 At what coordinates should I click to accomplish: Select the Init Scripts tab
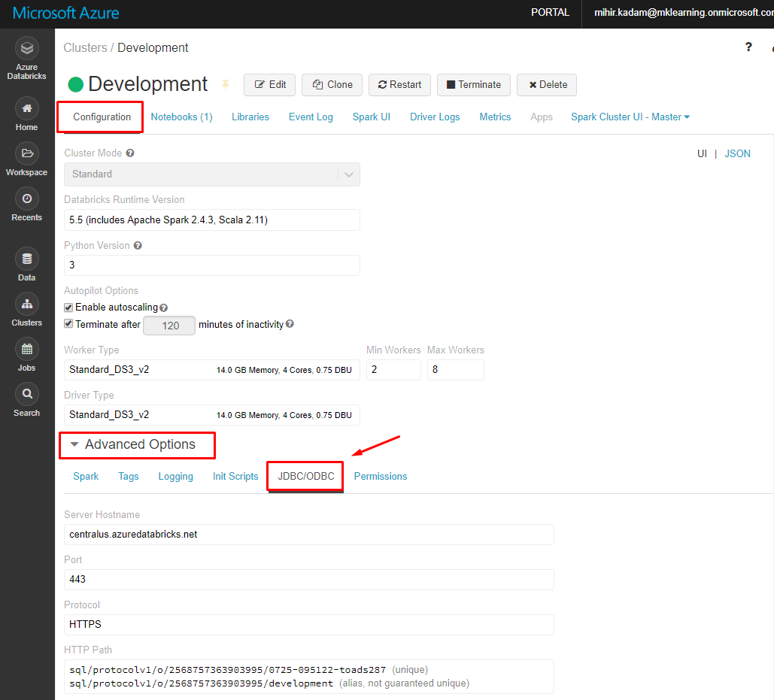click(x=235, y=476)
